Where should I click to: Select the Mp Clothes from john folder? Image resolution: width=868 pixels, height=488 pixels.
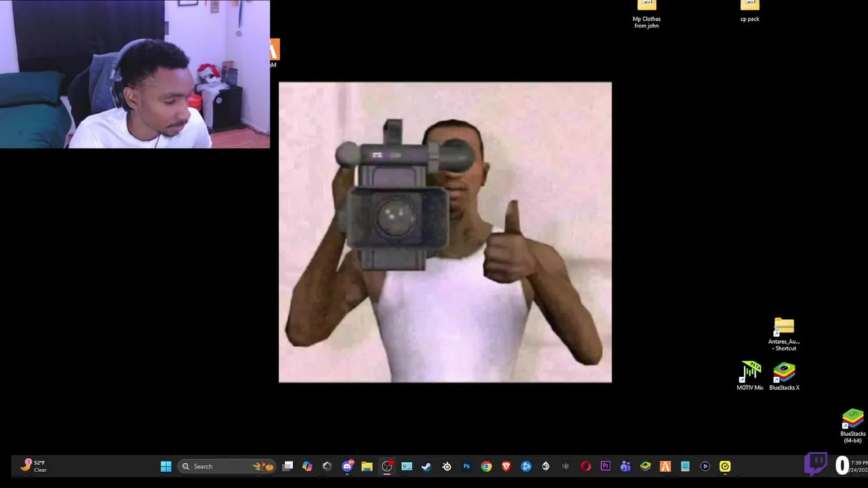tap(646, 14)
